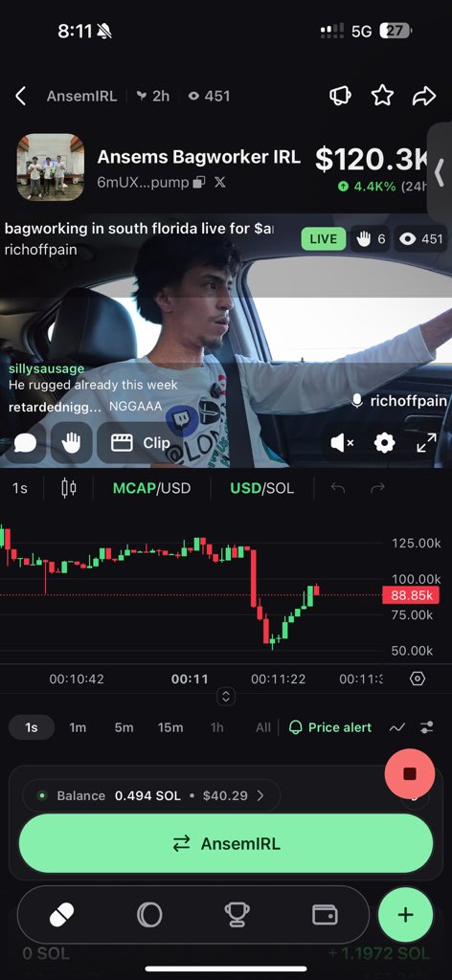Open the wallet tab

pyautogui.click(x=325, y=915)
